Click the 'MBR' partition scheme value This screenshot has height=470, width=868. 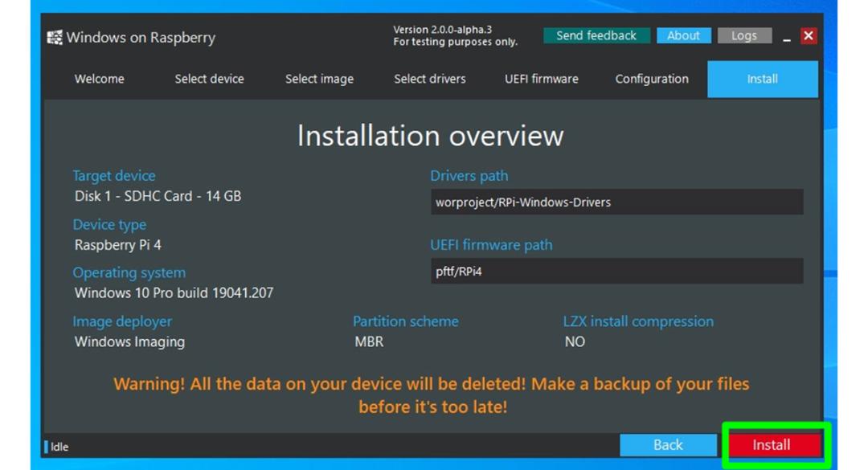[x=369, y=341]
